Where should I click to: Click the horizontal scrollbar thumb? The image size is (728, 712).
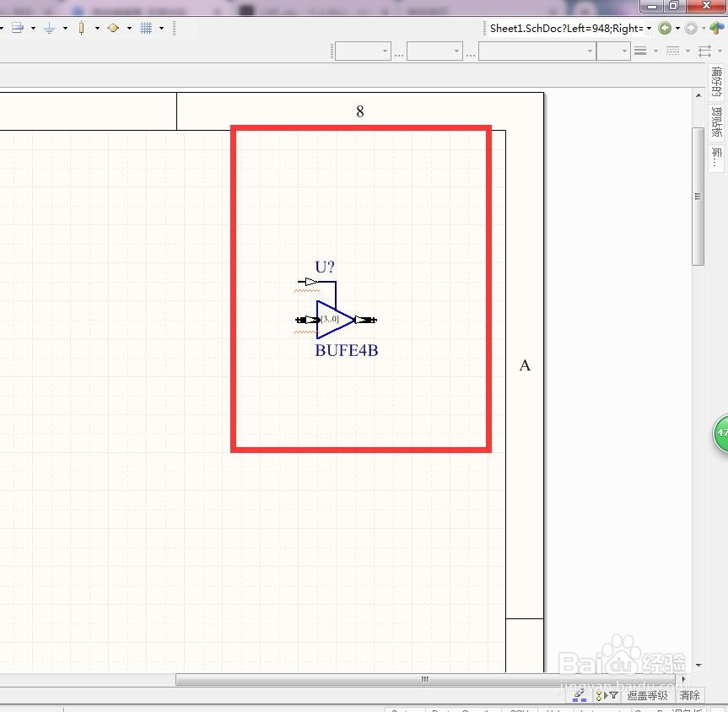(425, 679)
